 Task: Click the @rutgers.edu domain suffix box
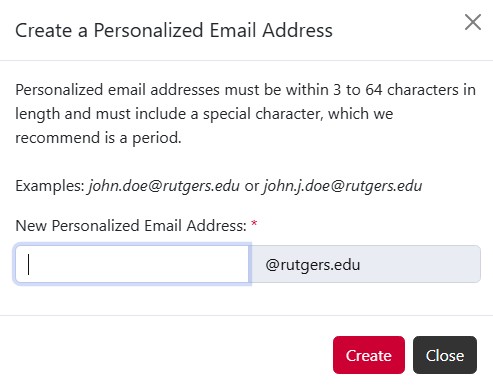click(x=365, y=264)
